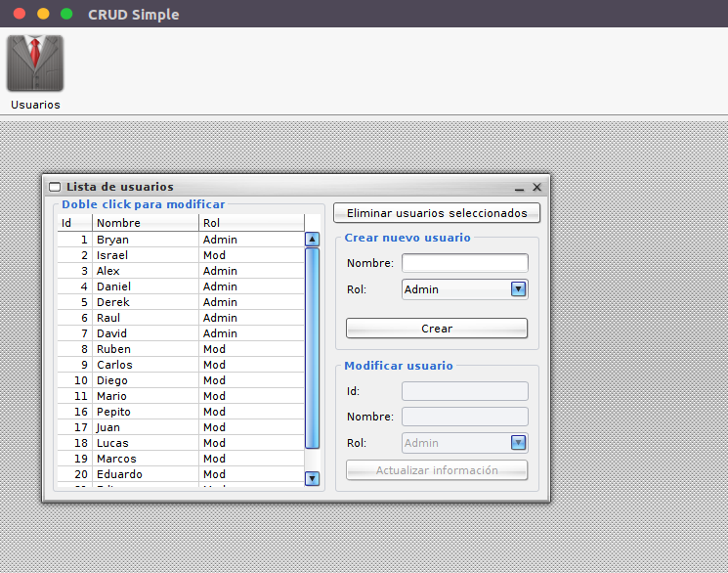Select the Daniel row name cell
This screenshot has width=728, height=573.
tap(146, 286)
